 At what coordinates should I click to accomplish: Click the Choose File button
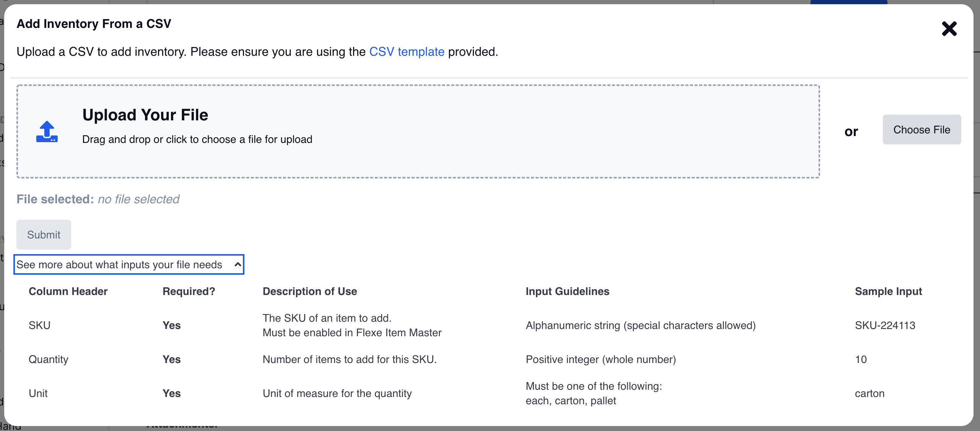coord(922,130)
